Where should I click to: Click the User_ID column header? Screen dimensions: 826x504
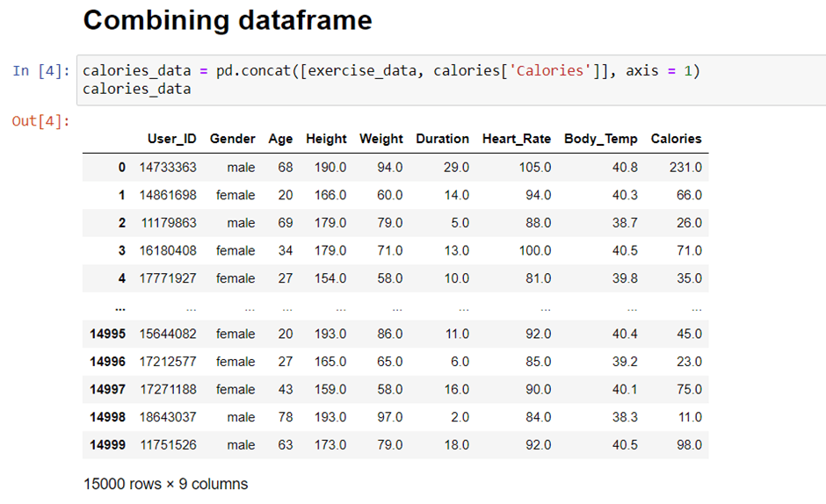[171, 139]
